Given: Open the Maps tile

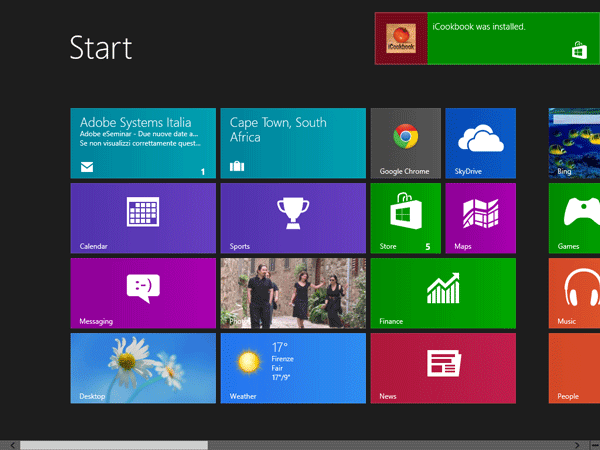Looking at the screenshot, I should [480, 217].
